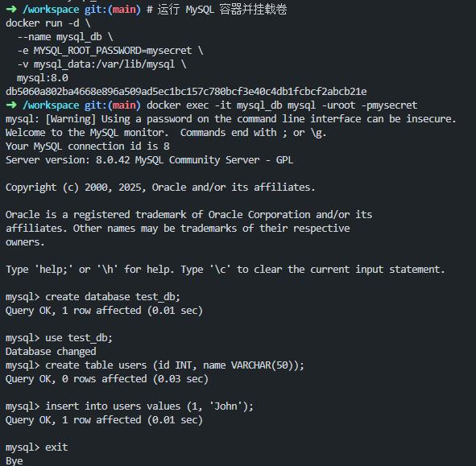Click the 'use test_db;' command

tap(79, 338)
